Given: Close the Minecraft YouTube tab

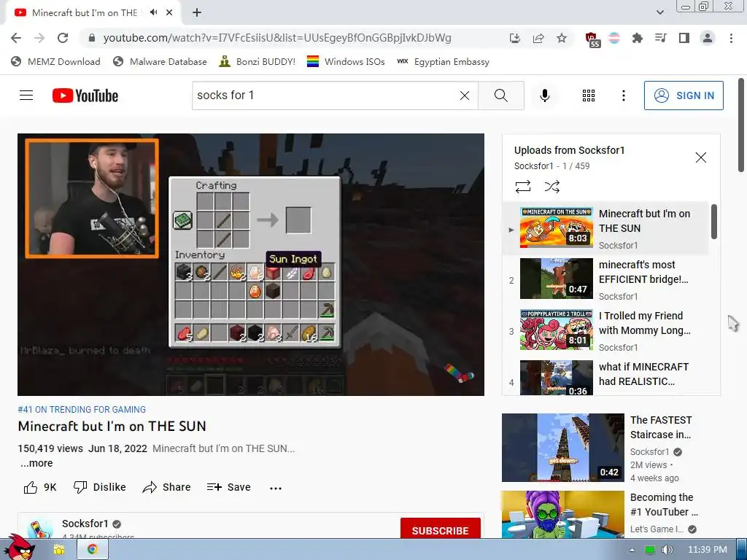Looking at the screenshot, I should point(169,13).
